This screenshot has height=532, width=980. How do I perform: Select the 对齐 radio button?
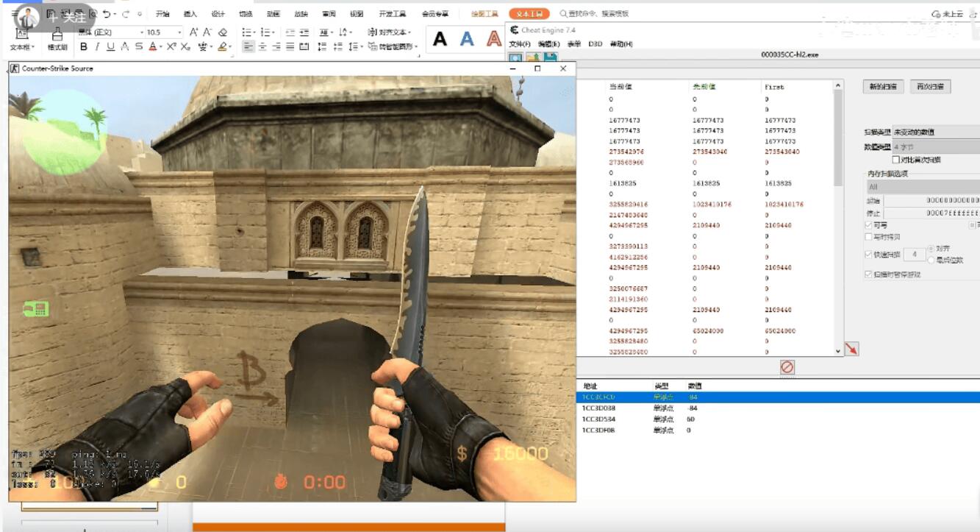[931, 249]
